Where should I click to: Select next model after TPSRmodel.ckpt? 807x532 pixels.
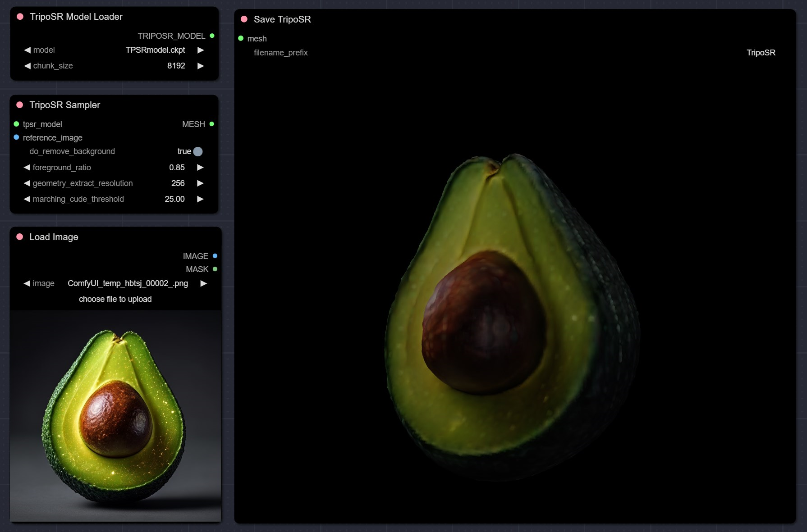tap(201, 50)
